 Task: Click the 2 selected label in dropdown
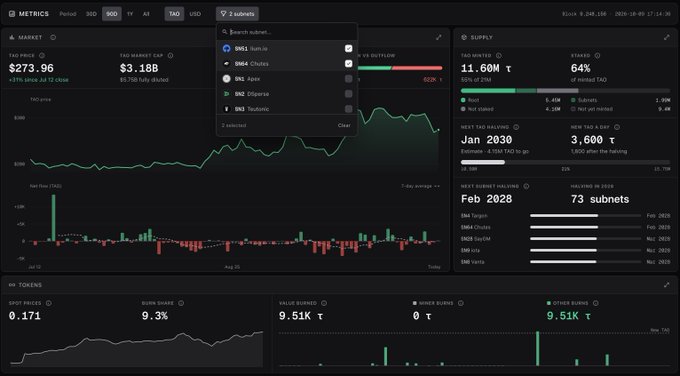pyautogui.click(x=234, y=125)
